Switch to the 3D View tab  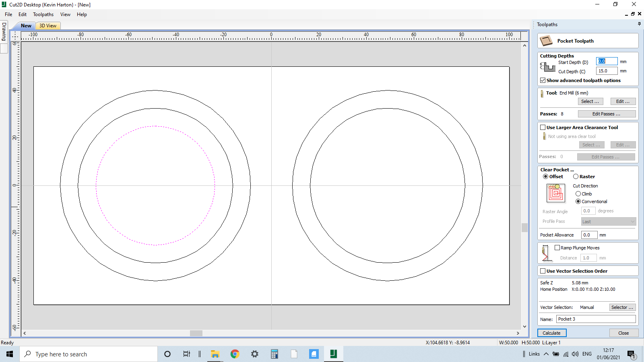click(x=48, y=26)
